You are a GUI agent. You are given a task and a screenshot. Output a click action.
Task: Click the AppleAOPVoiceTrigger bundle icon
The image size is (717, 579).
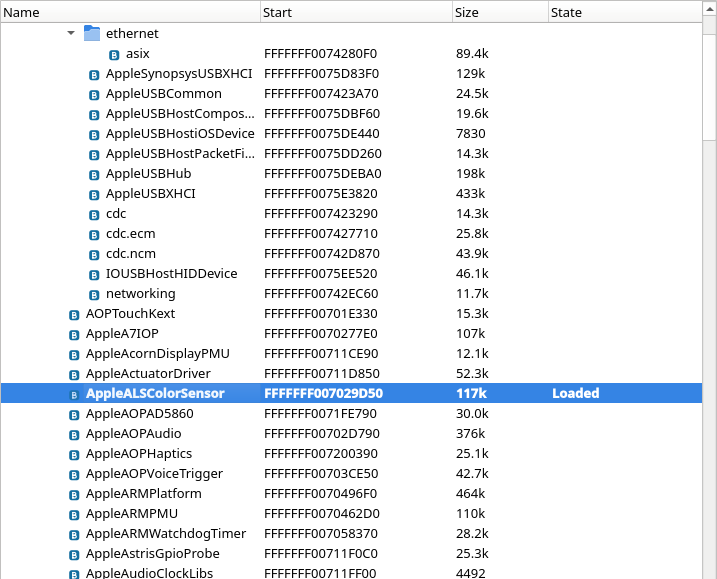pos(74,475)
